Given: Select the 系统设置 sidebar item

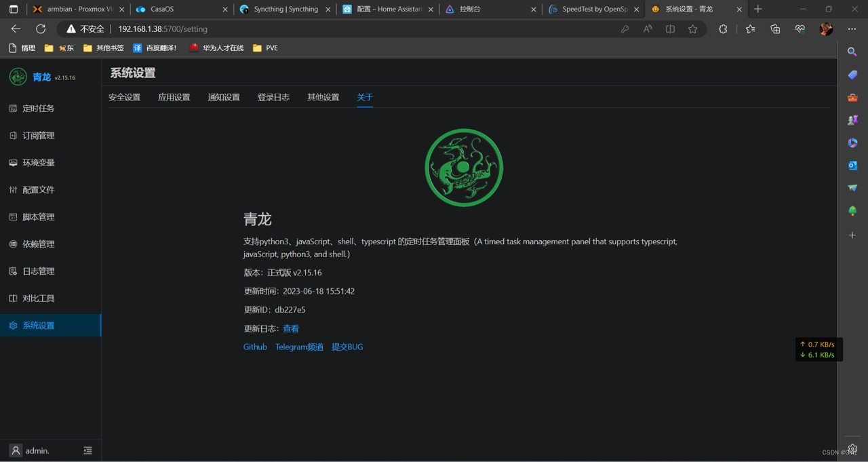Looking at the screenshot, I should point(50,326).
